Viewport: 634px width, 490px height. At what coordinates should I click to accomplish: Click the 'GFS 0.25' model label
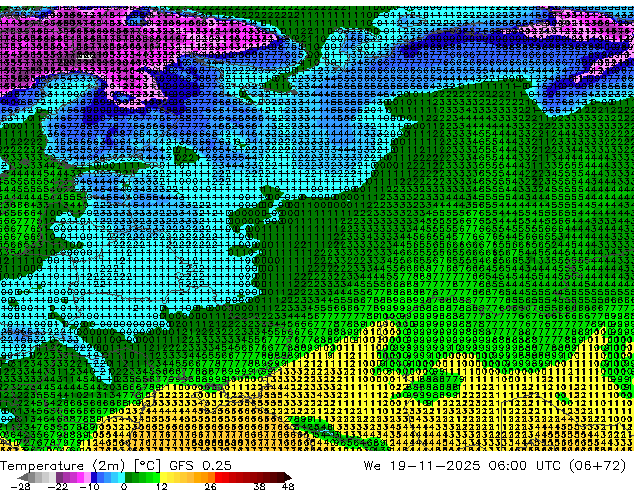click(x=200, y=466)
